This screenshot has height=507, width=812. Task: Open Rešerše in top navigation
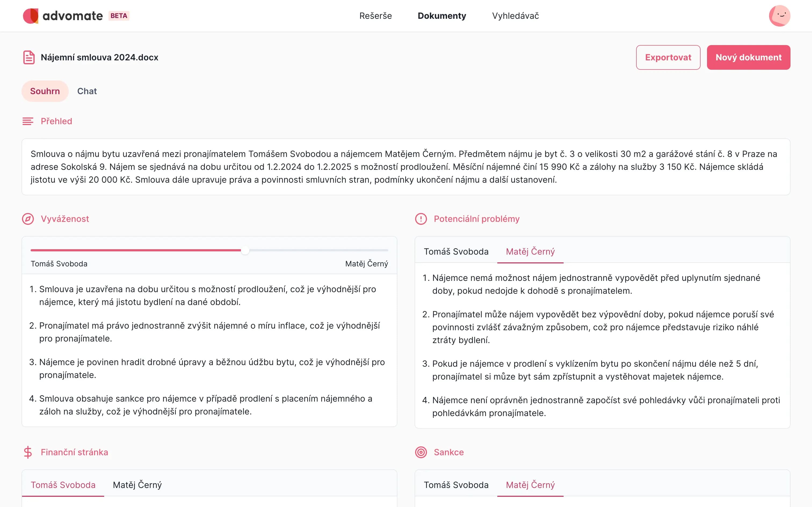[375, 16]
